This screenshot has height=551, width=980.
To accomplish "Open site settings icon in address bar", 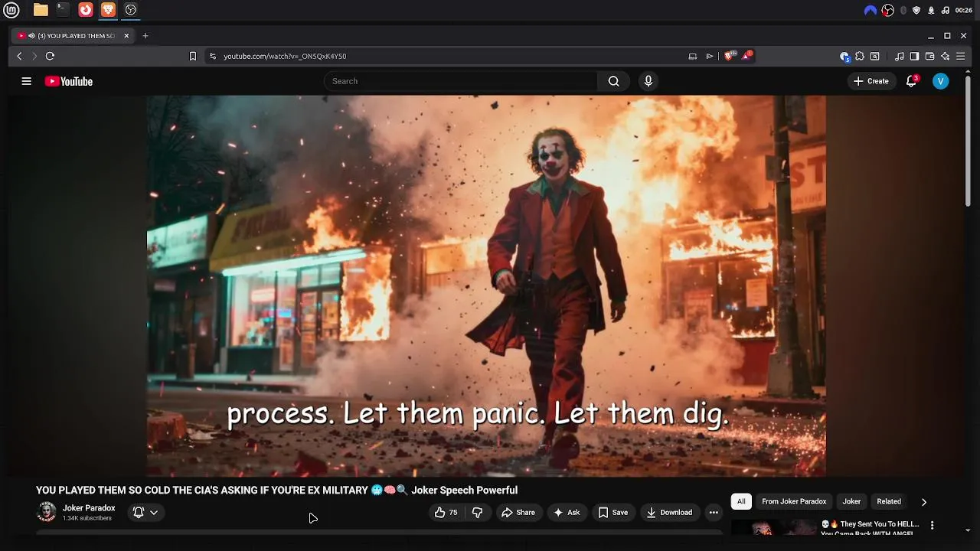I will [x=213, y=56].
